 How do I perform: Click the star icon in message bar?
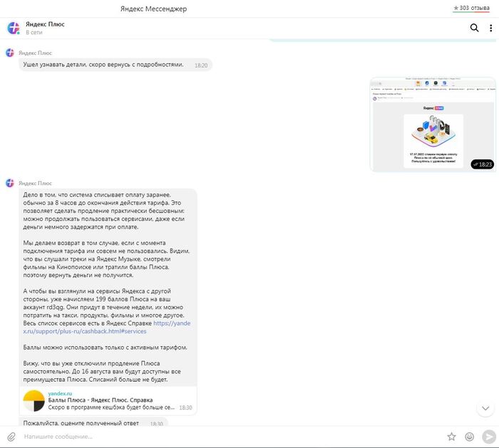coord(451,437)
